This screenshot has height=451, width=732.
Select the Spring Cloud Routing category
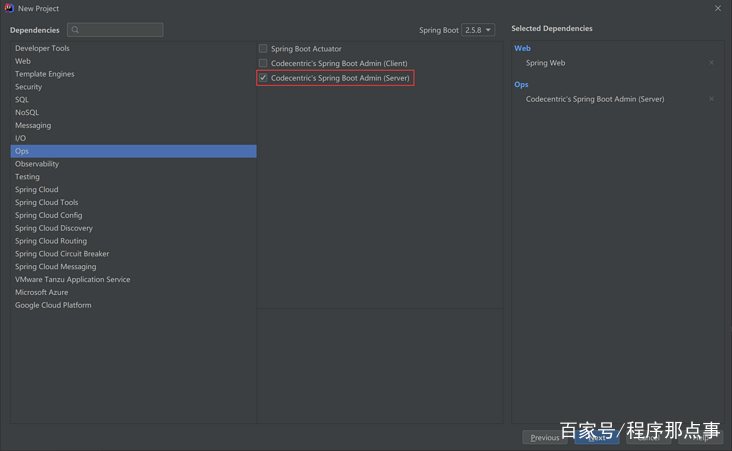[x=134, y=241]
